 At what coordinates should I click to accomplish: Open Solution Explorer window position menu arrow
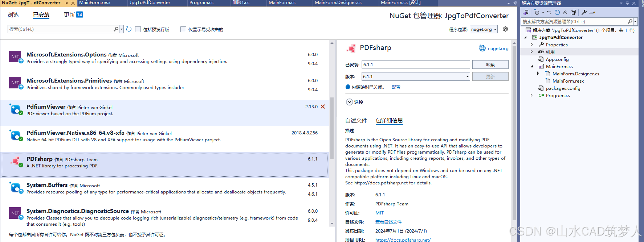tap(621, 3)
